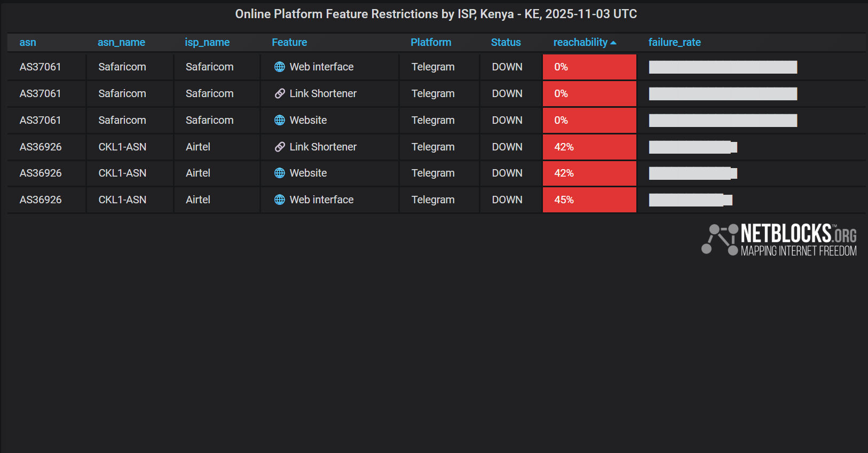Sort table by asn column header
This screenshot has width=868, height=453.
(28, 42)
